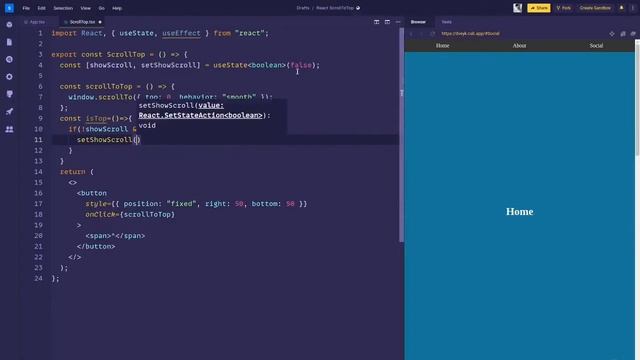This screenshot has height=360, width=640.
Task: Click the Home heading in the preview
Action: point(520,211)
